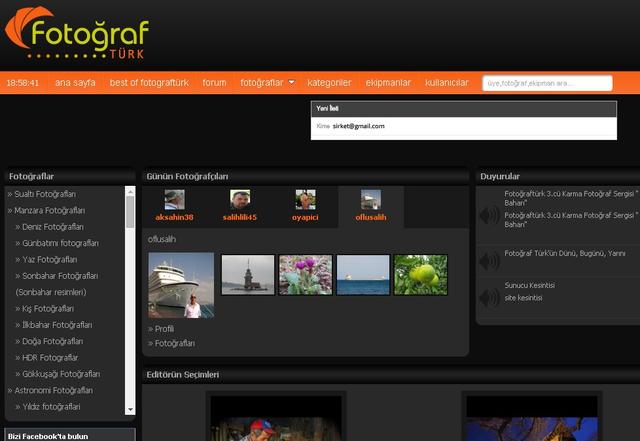Image resolution: width=640 pixels, height=441 pixels.
Task: Open best of fotografturk page
Action: (149, 83)
